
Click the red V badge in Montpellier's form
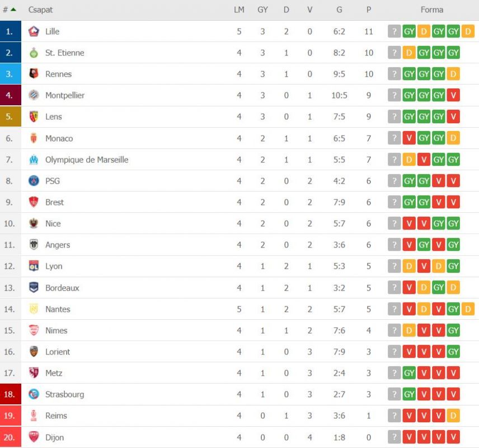(x=453, y=95)
